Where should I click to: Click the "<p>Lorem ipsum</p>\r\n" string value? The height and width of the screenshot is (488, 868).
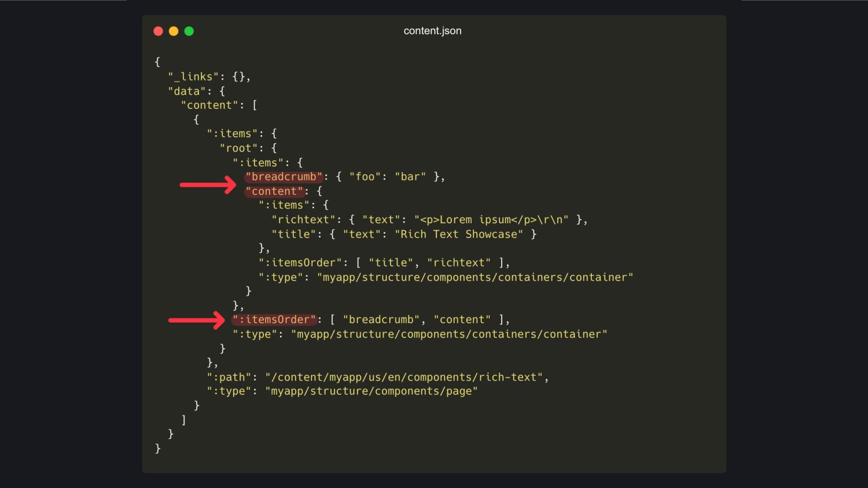pos(491,220)
